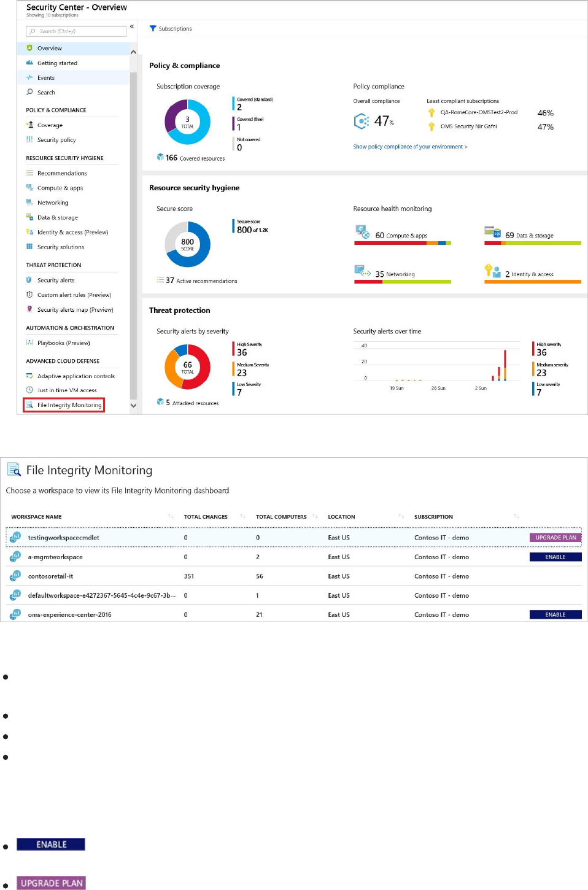Sort by Total Changes column arrows
Screen dimensions: 588x890
242,516
